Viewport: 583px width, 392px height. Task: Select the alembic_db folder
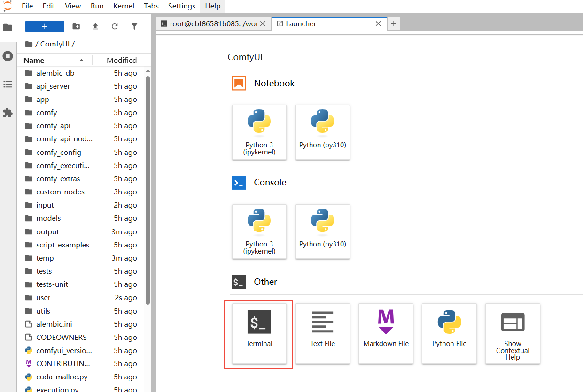pos(81,73)
